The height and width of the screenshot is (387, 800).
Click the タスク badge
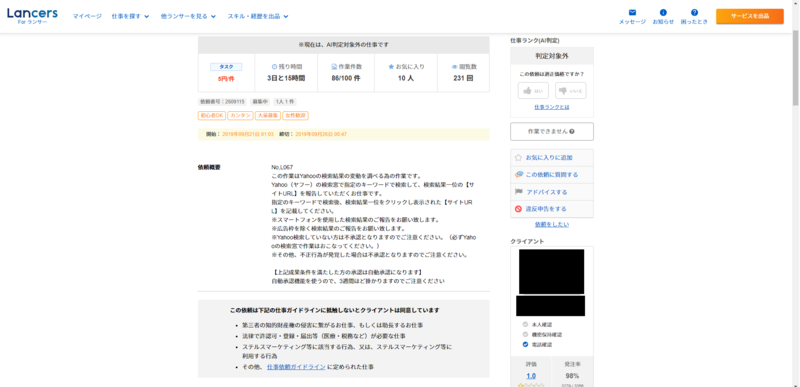pos(226,67)
